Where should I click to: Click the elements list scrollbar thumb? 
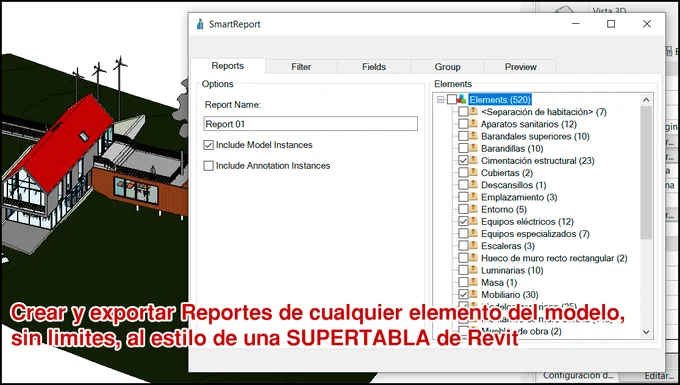click(646, 172)
